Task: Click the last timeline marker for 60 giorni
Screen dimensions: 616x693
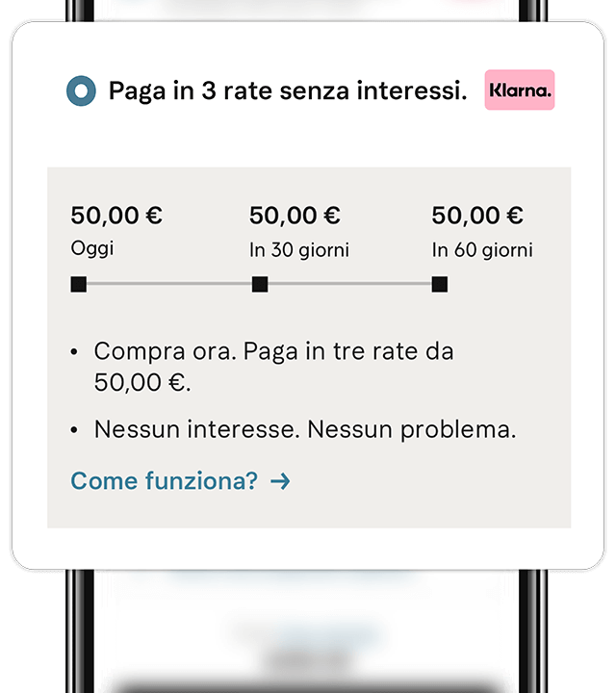Action: click(x=440, y=284)
